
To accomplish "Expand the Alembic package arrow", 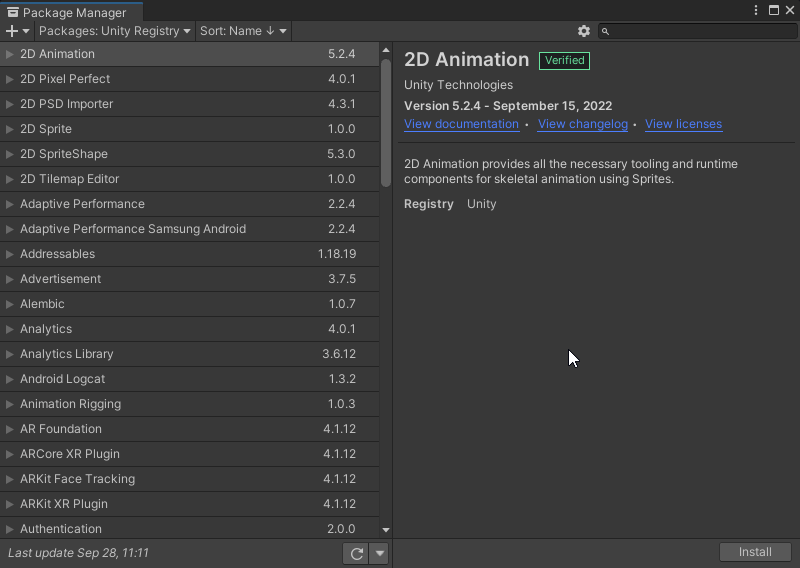I will (9, 304).
